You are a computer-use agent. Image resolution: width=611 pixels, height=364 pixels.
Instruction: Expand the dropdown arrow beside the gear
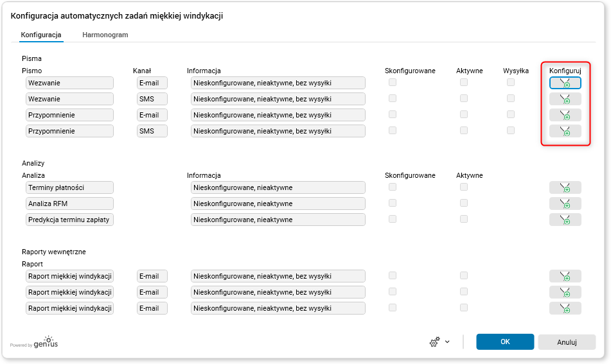[x=447, y=342]
